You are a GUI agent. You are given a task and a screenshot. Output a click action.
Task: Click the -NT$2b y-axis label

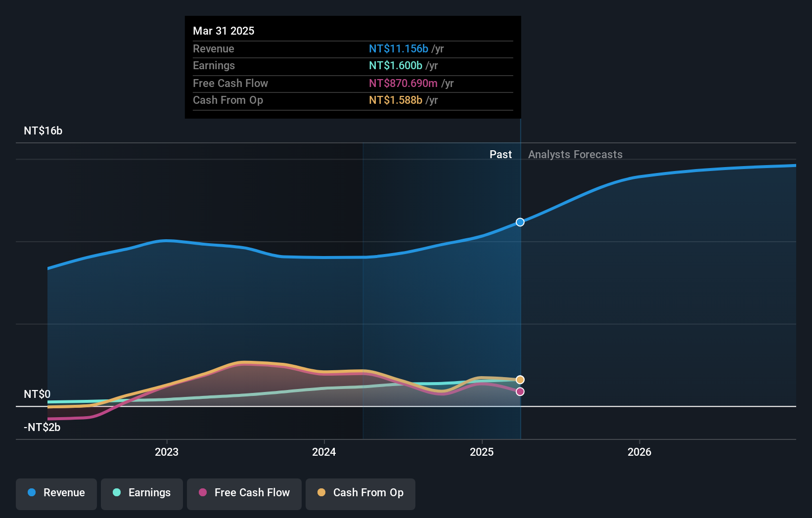click(42, 427)
